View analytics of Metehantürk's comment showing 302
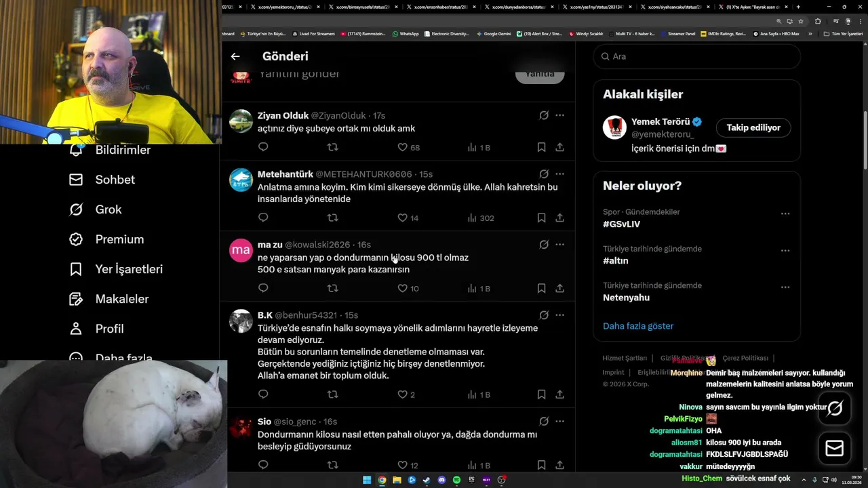This screenshot has height=488, width=868. point(481,218)
